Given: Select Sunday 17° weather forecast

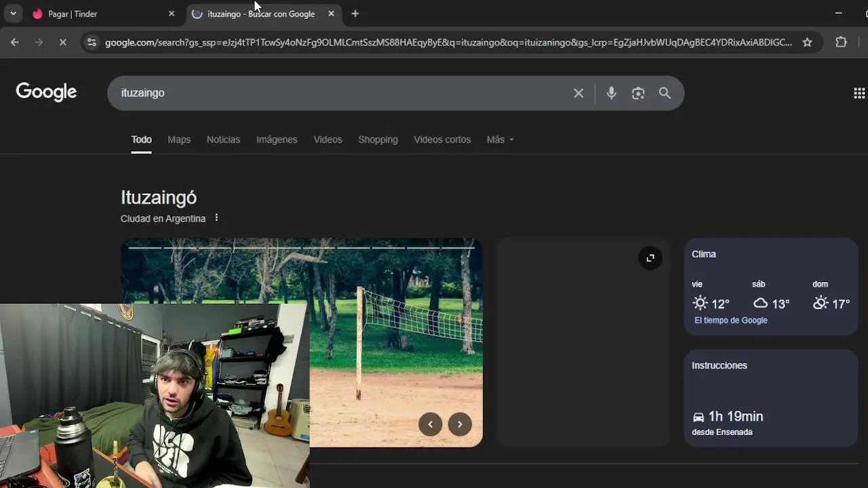Looking at the screenshot, I should point(831,296).
